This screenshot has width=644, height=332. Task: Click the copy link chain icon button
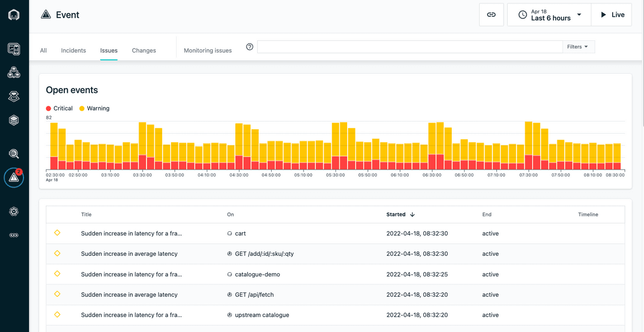click(x=491, y=15)
